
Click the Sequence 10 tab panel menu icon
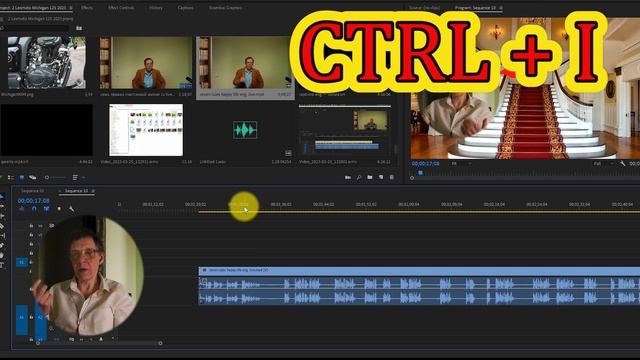pos(93,191)
